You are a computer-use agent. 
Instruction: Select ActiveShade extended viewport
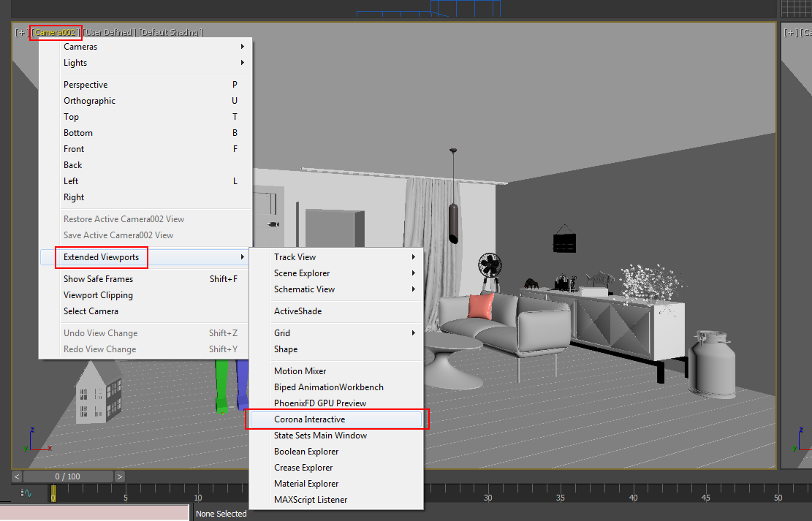click(x=297, y=311)
